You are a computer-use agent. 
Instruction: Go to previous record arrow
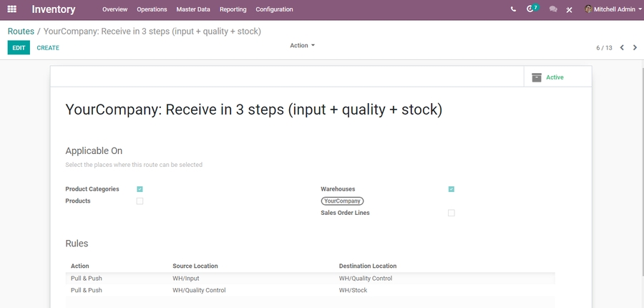coord(622,48)
